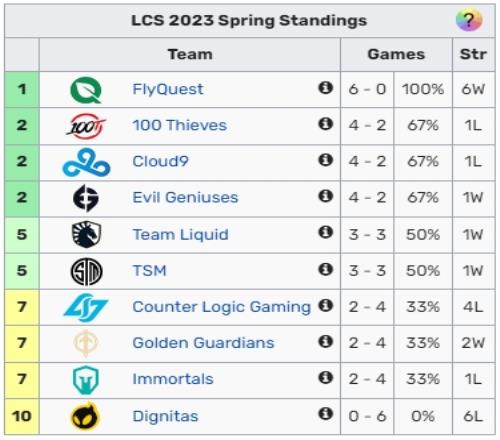Open Counter Logic Gaming info icon
This screenshot has height=440, width=500.
tap(326, 305)
